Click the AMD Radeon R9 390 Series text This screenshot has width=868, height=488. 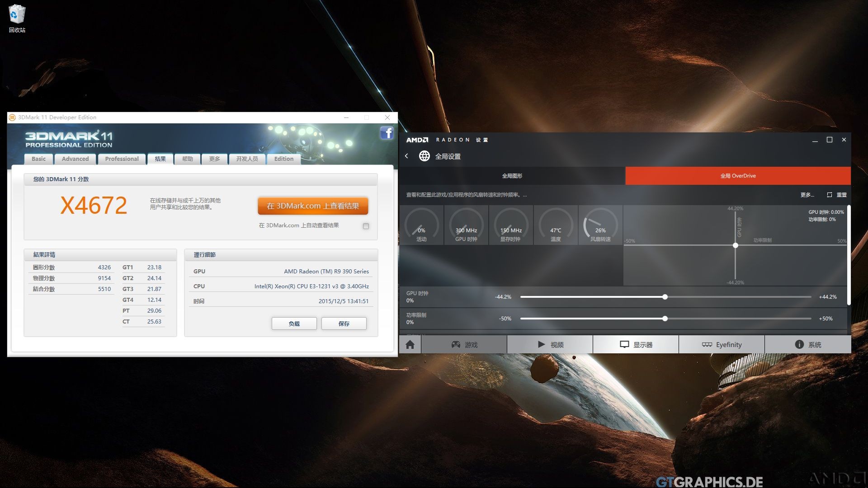pos(326,272)
